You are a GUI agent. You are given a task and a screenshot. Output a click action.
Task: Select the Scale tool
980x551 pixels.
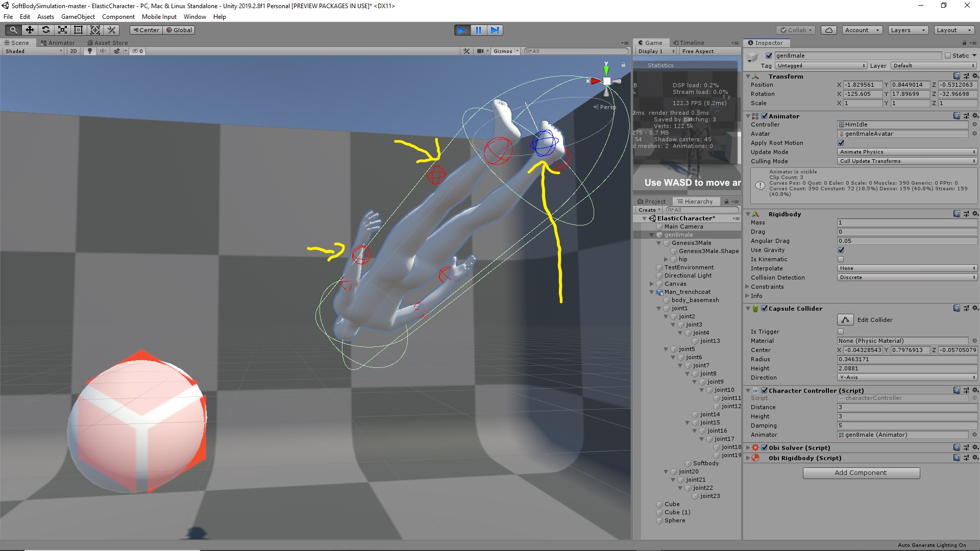(x=62, y=30)
